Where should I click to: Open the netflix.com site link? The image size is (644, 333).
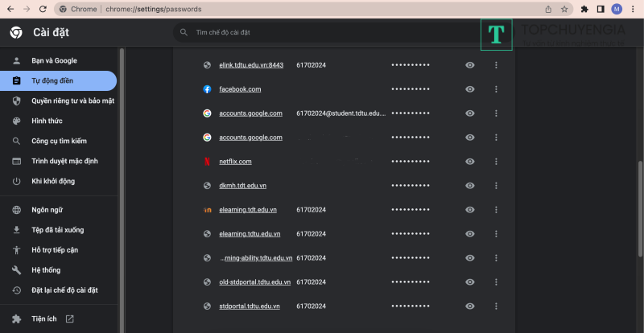[x=235, y=162]
